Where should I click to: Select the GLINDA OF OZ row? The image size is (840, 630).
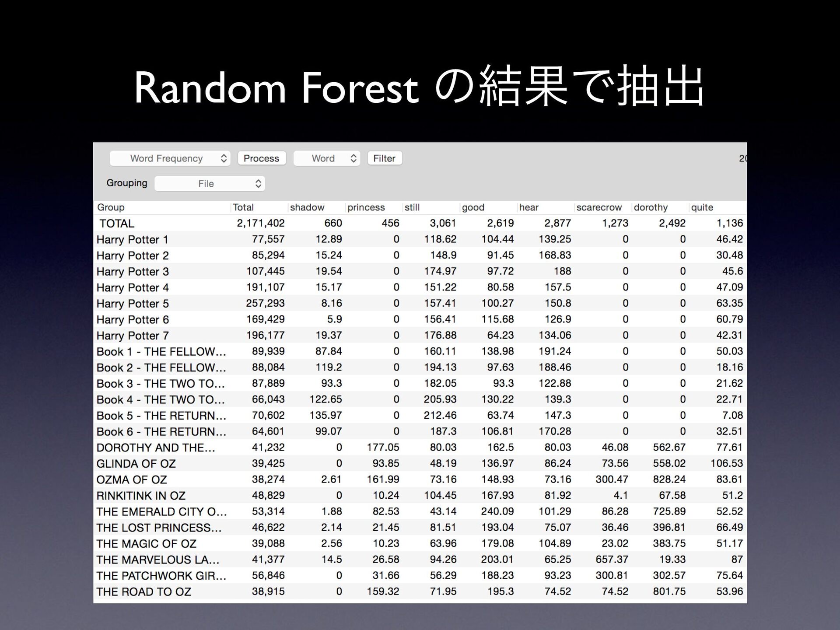click(x=420, y=463)
